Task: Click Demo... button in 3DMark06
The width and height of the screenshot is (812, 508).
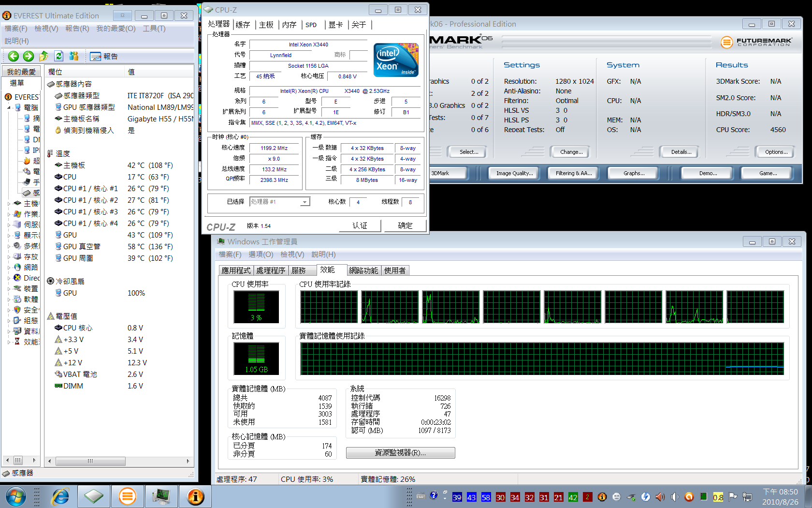Action: coord(708,173)
